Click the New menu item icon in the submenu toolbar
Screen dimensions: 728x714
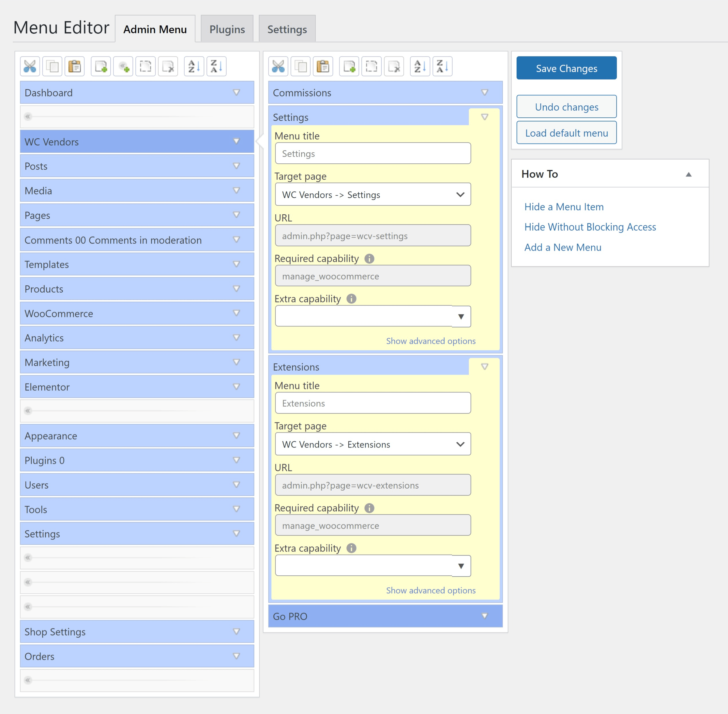(349, 67)
